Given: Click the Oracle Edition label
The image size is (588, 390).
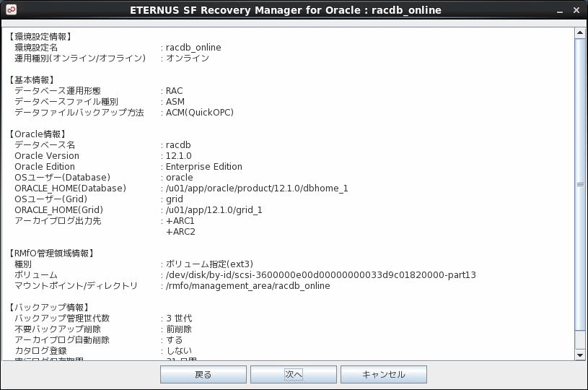Looking at the screenshot, I should pos(45,167).
